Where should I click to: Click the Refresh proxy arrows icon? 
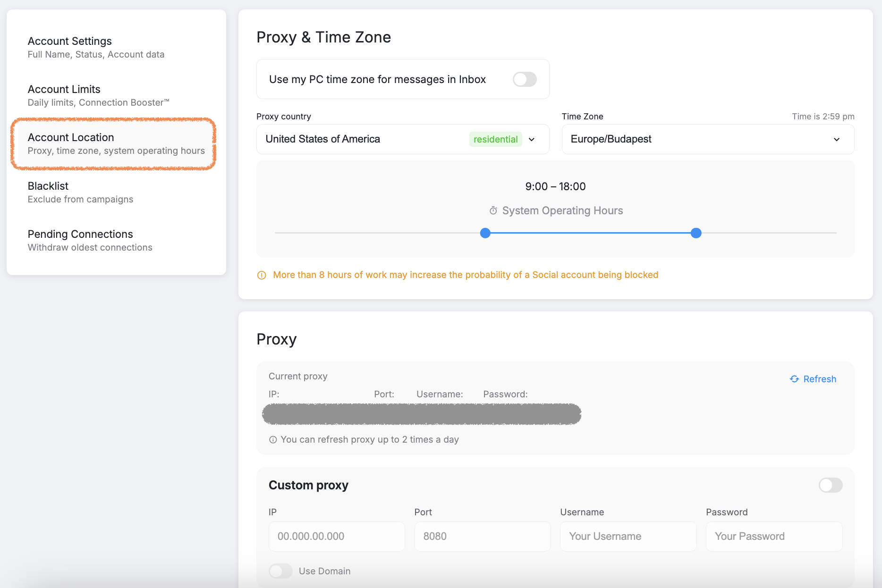point(794,379)
